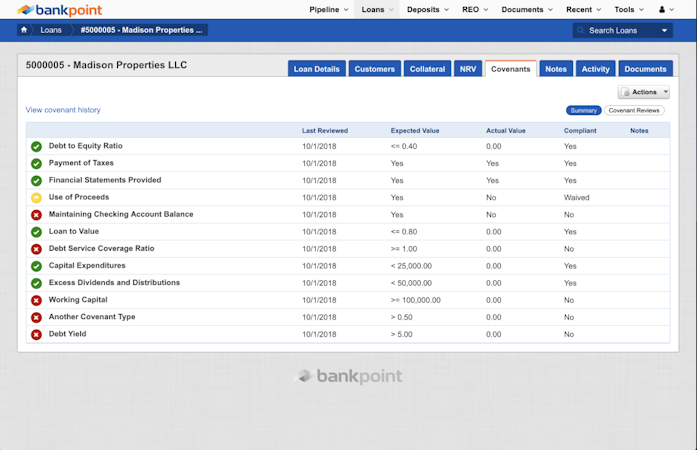Click red X icon for Another Covenant Type

coord(36,317)
